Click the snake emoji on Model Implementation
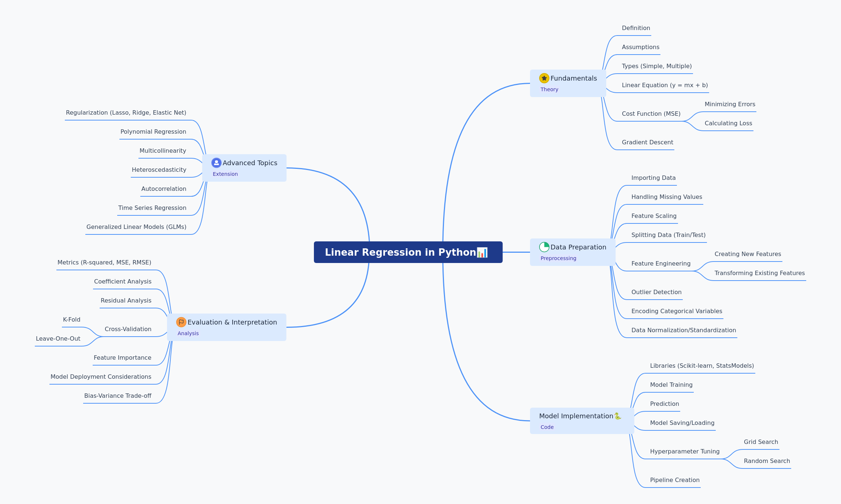The image size is (841, 504). 618,416
